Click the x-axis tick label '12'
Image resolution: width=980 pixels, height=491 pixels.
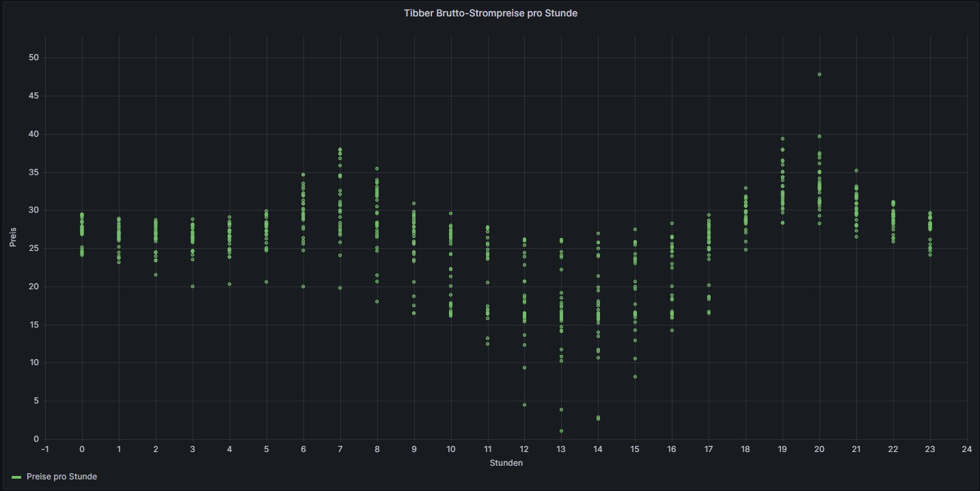tap(524, 449)
